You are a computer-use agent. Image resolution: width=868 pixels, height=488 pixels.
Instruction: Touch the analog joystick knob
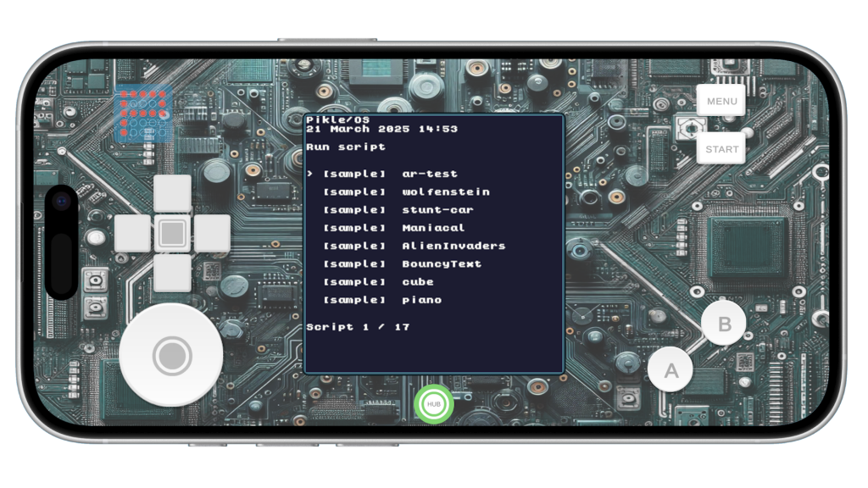tap(172, 355)
